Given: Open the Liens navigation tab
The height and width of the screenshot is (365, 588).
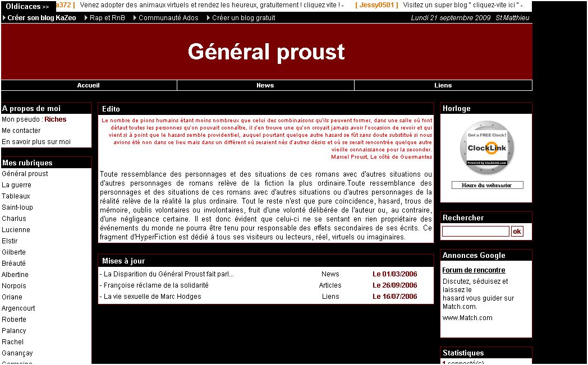Looking at the screenshot, I should (x=443, y=85).
